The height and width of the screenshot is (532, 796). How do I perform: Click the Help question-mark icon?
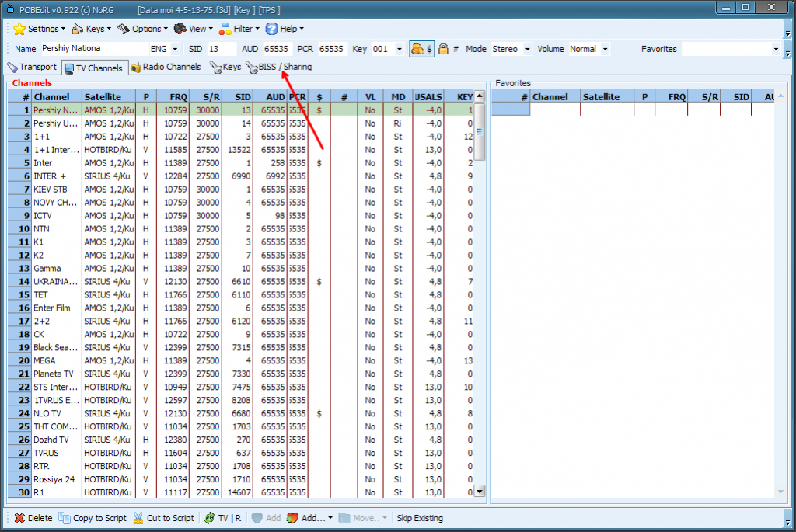point(272,29)
